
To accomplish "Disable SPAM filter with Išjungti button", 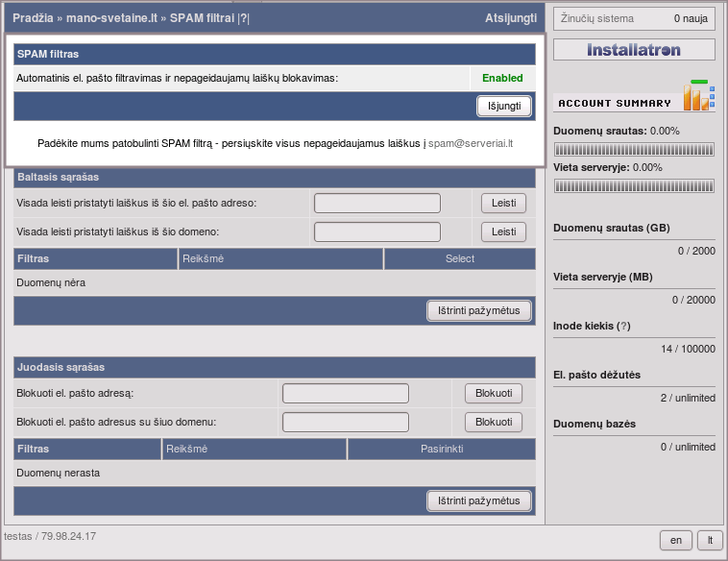I will [x=503, y=106].
